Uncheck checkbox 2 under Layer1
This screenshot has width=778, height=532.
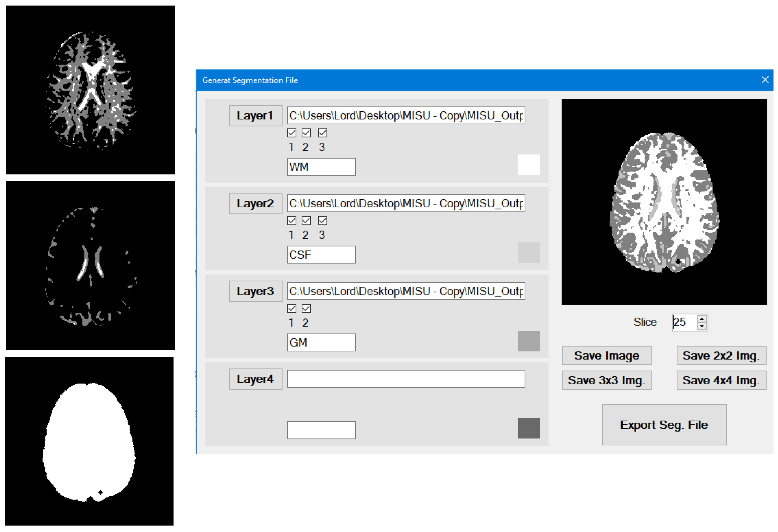[306, 133]
